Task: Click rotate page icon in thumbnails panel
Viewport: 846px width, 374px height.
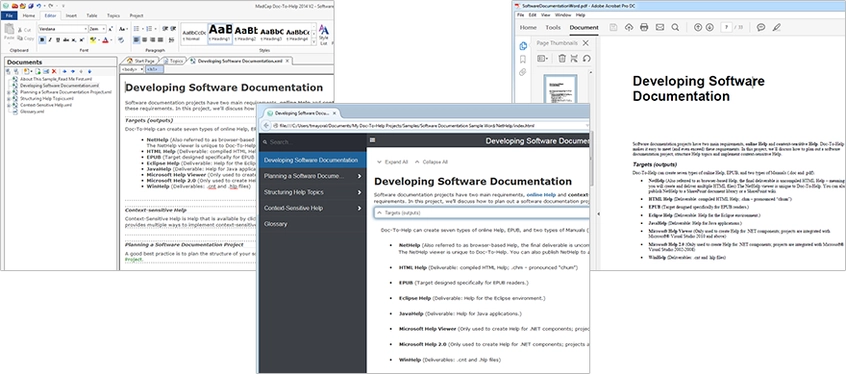Action: [x=586, y=58]
